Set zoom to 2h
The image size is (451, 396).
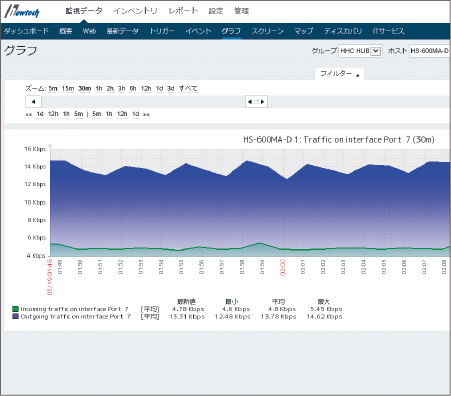coord(110,89)
